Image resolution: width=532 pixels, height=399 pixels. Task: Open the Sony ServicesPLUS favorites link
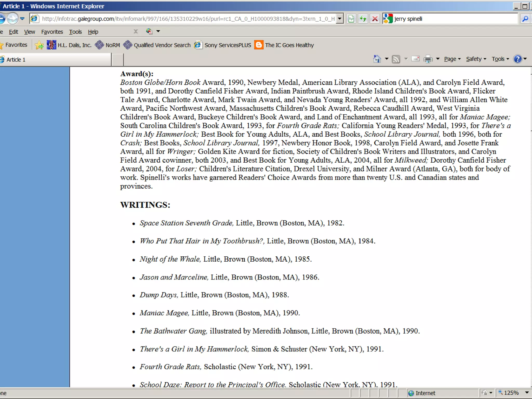[x=228, y=45]
